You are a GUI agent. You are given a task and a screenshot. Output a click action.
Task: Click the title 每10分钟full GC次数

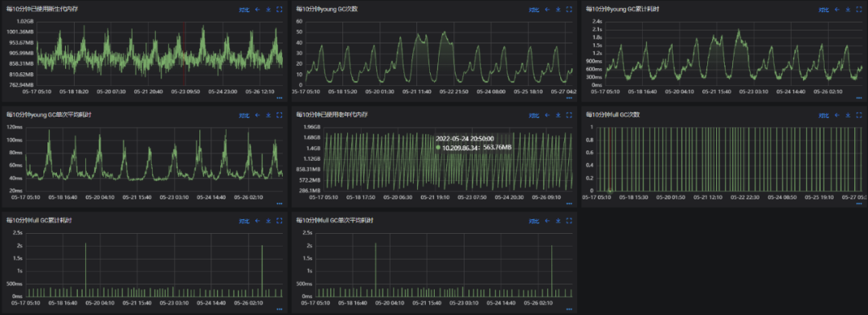pyautogui.click(x=612, y=115)
